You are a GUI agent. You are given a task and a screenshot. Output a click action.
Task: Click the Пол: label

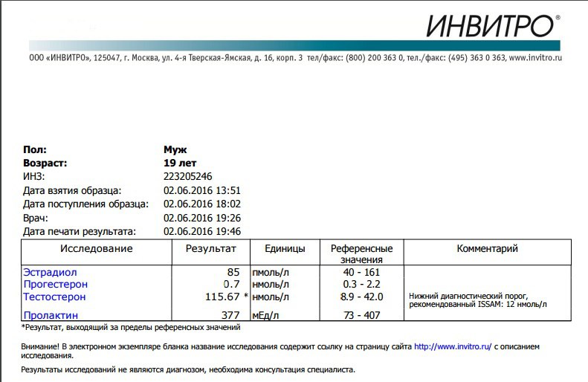[35, 149]
